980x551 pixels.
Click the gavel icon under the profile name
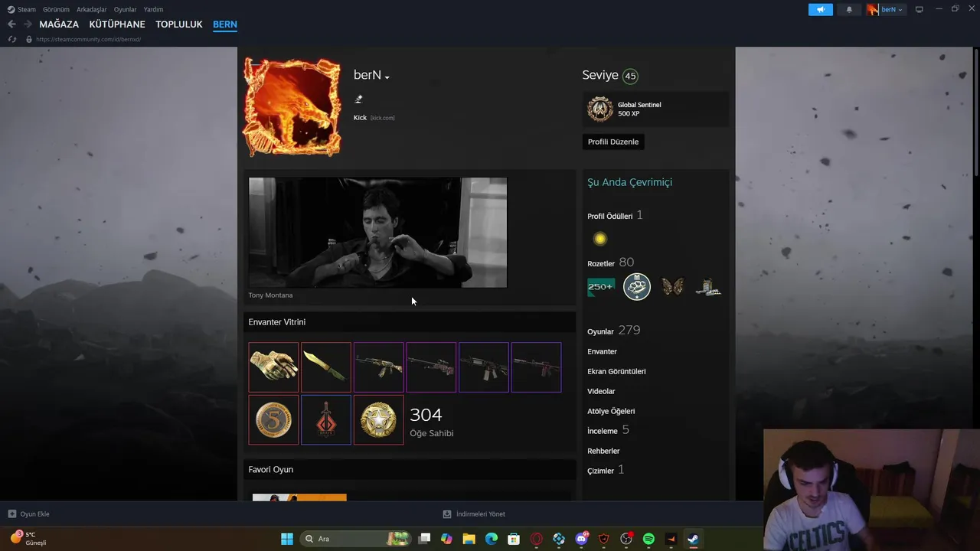click(x=358, y=99)
